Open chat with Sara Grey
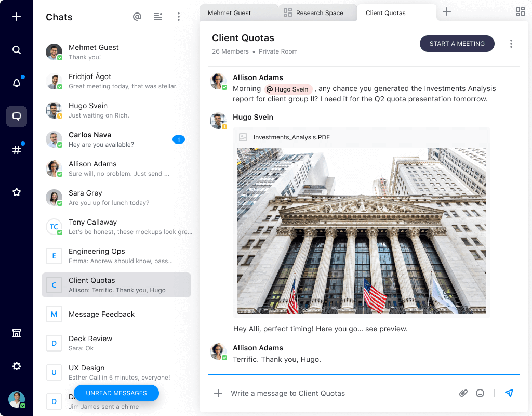This screenshot has width=532, height=416. pos(116,198)
